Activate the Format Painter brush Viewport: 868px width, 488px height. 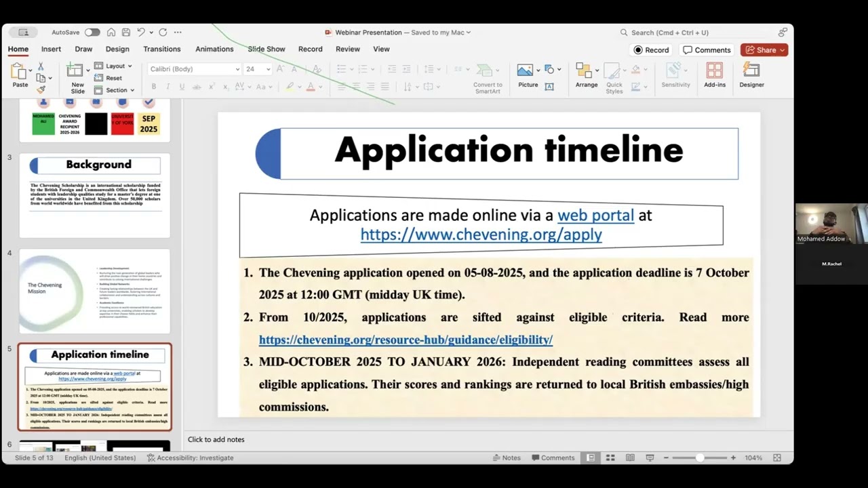pyautogui.click(x=41, y=89)
